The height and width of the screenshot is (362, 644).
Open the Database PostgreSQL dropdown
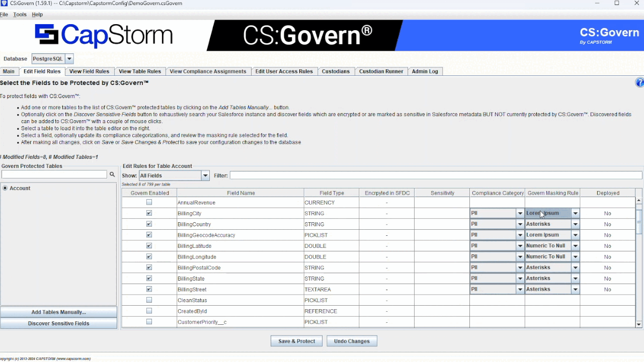(x=69, y=59)
